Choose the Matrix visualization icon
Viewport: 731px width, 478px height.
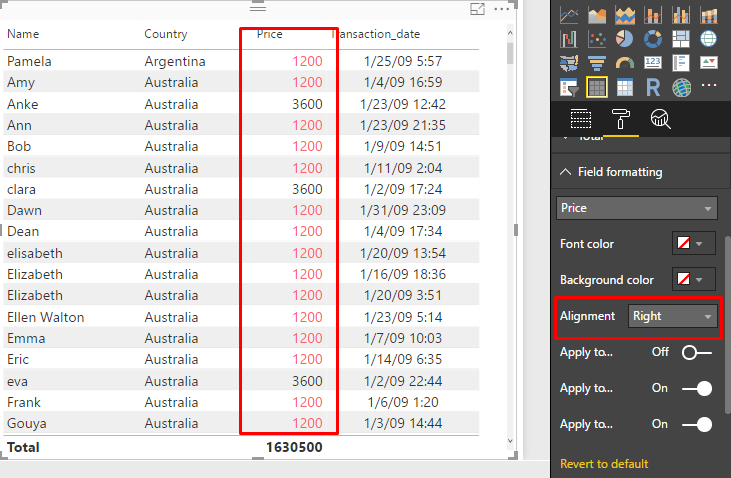(625, 88)
